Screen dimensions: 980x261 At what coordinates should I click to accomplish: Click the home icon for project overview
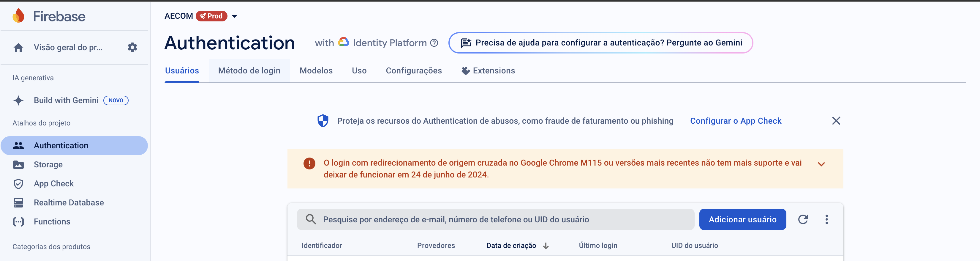point(18,48)
